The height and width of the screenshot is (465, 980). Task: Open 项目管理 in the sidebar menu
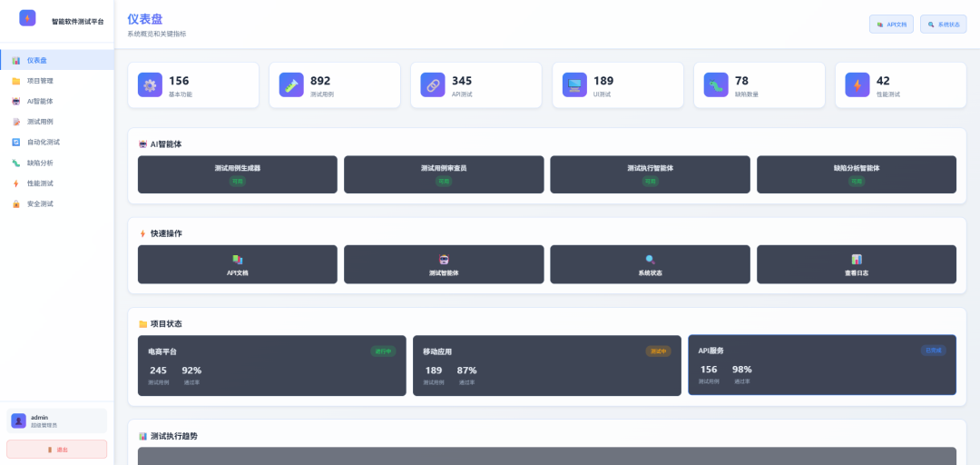(57, 82)
